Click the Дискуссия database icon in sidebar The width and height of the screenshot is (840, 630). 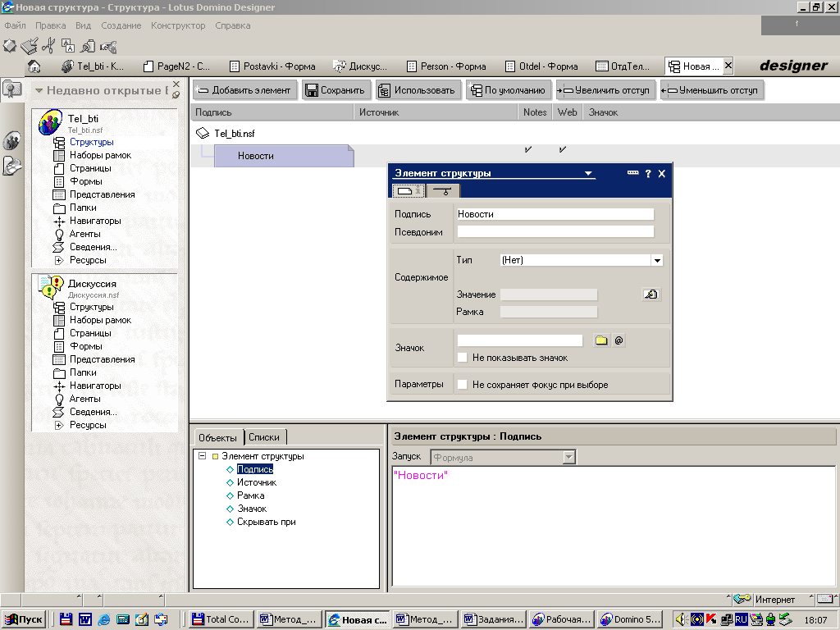click(x=51, y=288)
